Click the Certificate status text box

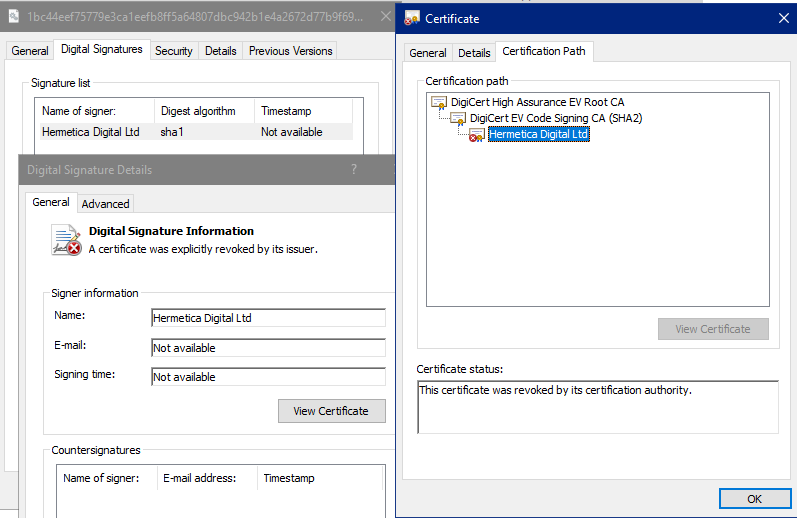tap(598, 407)
